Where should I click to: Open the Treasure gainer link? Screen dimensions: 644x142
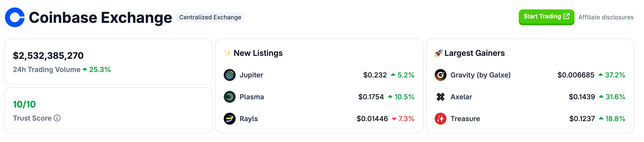coord(465,119)
